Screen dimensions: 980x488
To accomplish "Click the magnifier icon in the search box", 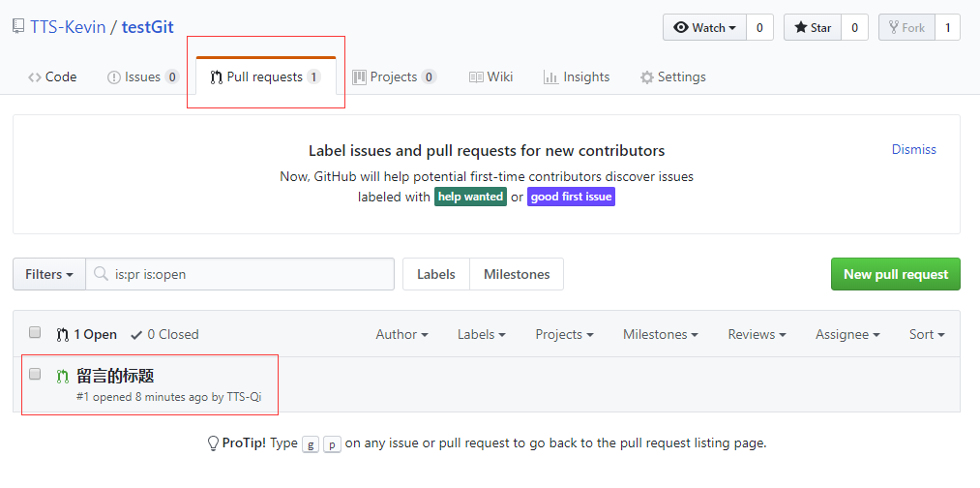I will 100,274.
